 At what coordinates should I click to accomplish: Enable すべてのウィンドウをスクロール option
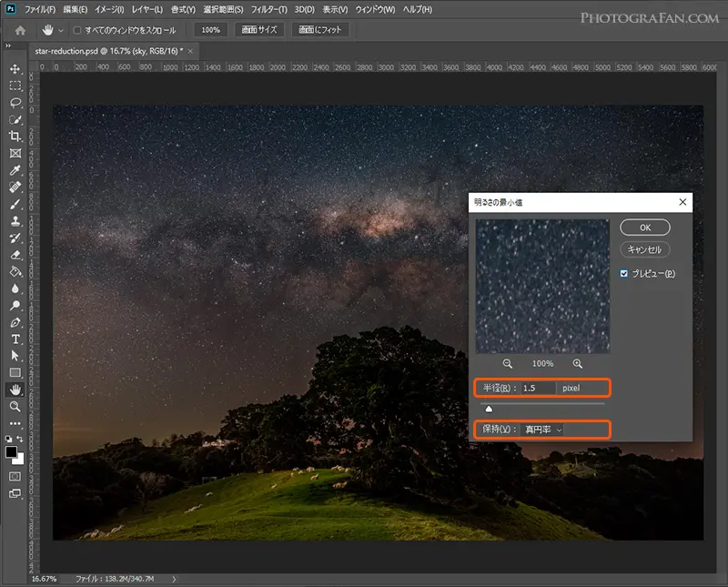(x=78, y=30)
